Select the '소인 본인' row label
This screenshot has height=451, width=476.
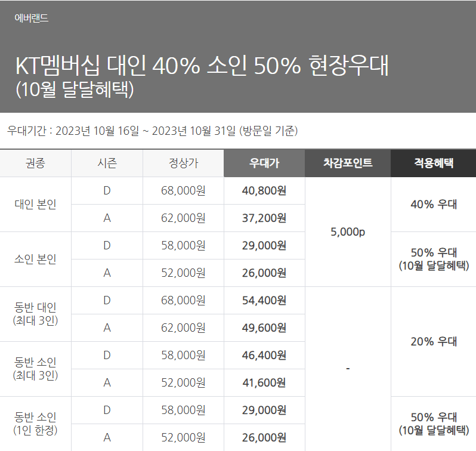(36, 259)
